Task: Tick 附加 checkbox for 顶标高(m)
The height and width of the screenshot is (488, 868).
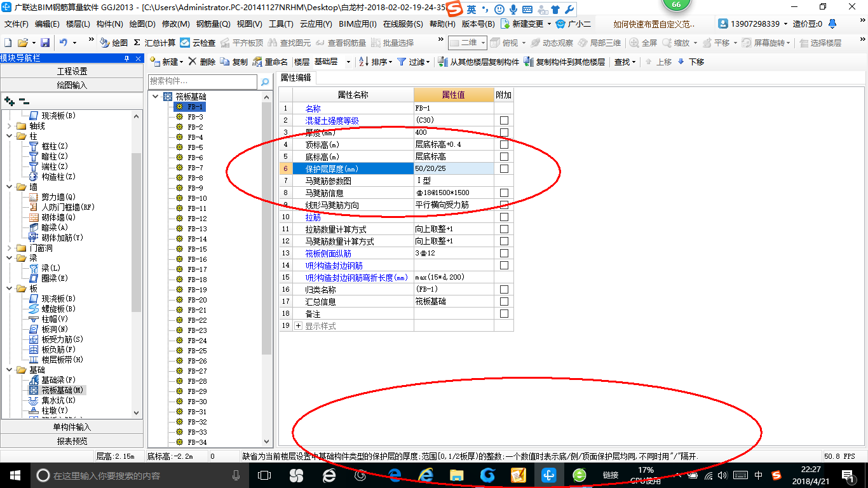Action: (x=504, y=144)
